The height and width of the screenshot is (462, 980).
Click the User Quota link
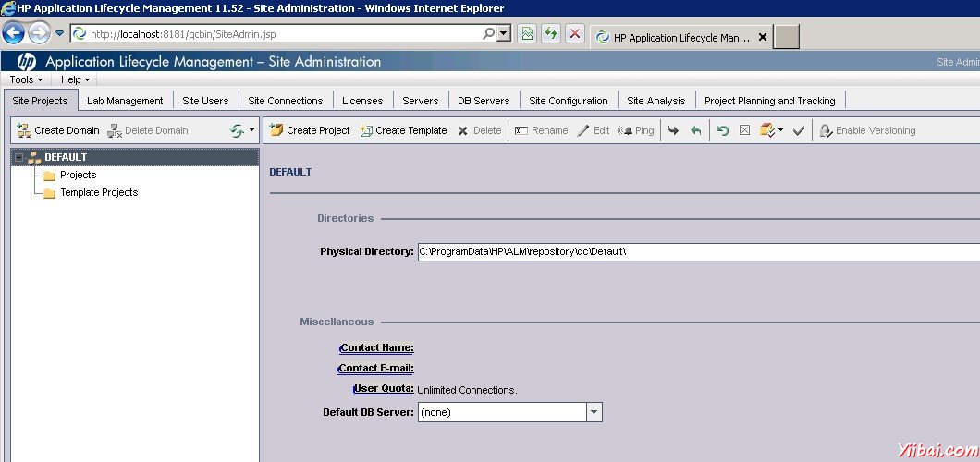[384, 388]
